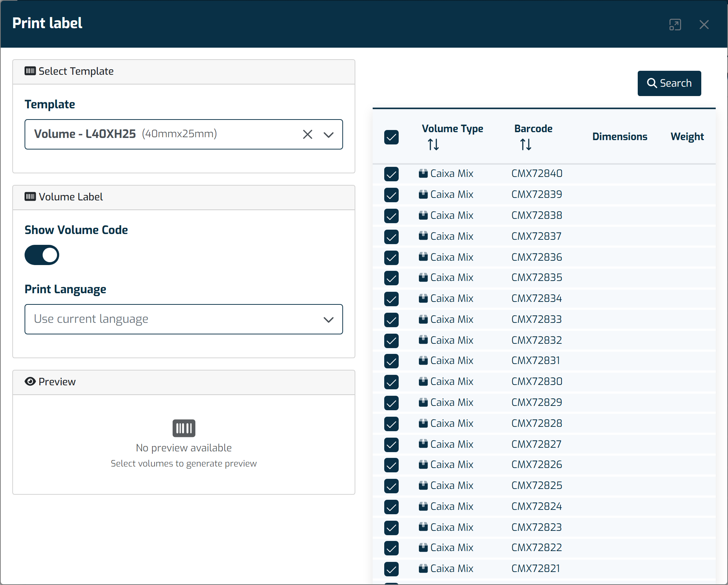
Task: Open the Print Language dropdown
Action: click(184, 319)
